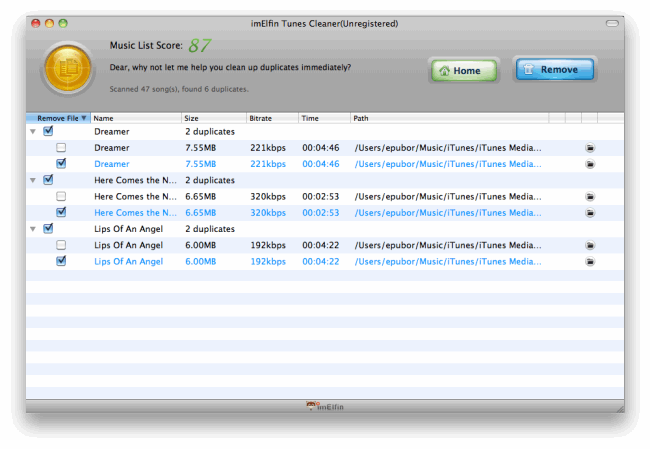Image resolution: width=650 pixels, height=449 pixels.
Task: Select the Lips Of An Angel '2 duplicates' text
Action: point(210,229)
